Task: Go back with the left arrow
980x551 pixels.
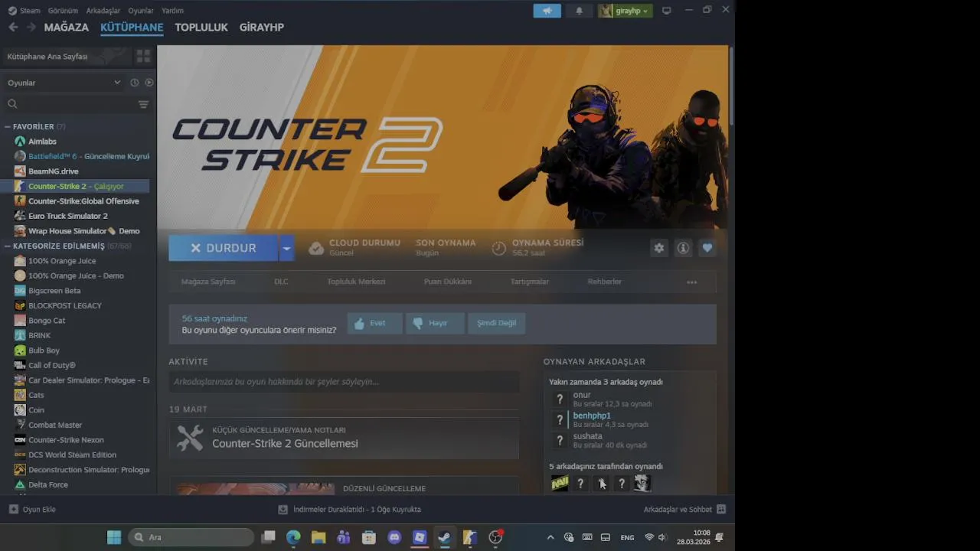Action: [x=13, y=28]
